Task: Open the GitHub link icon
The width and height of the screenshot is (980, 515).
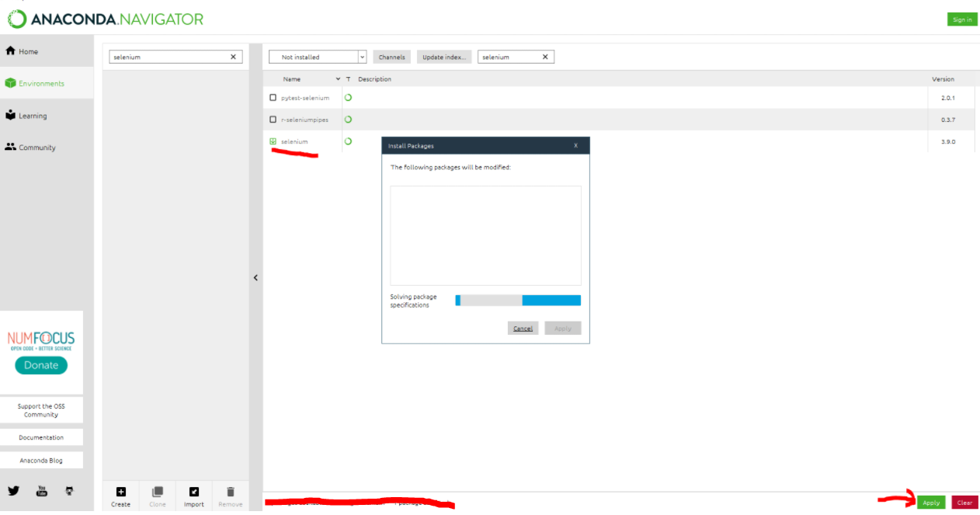Action: click(x=69, y=491)
